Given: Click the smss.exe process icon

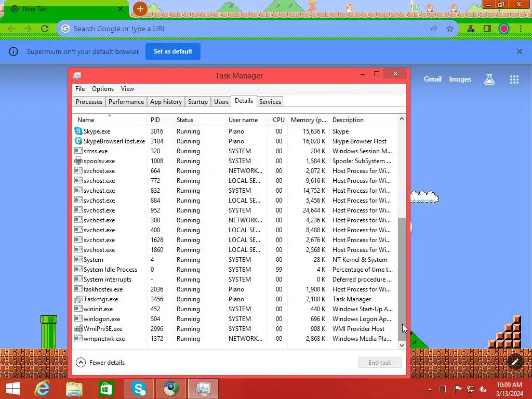Looking at the screenshot, I should 78,151.
